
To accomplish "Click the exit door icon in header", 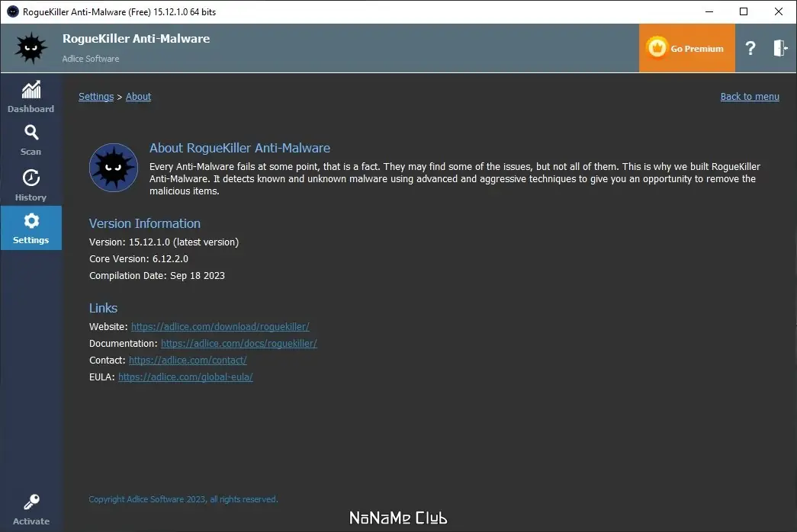I will (x=780, y=48).
